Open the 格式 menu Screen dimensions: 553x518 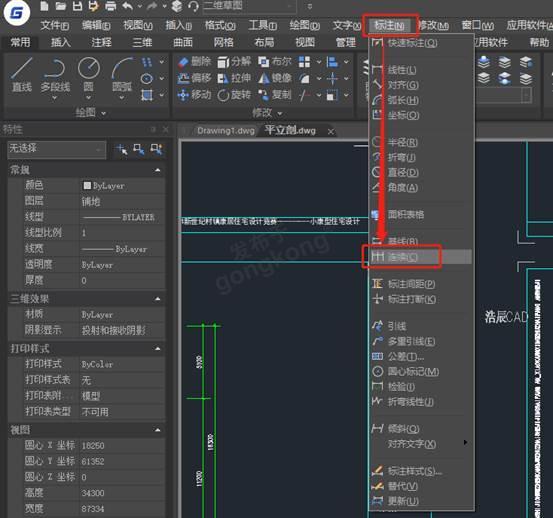[220, 25]
